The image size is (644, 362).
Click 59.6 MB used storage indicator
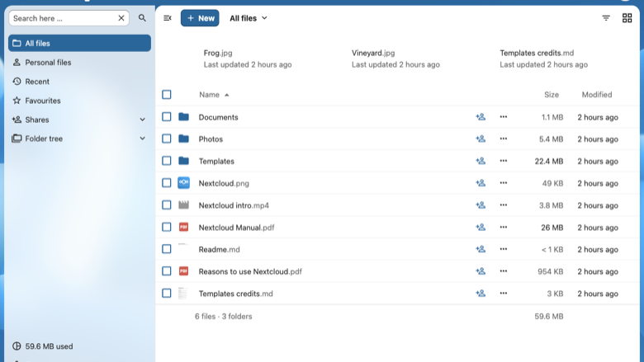(x=43, y=346)
